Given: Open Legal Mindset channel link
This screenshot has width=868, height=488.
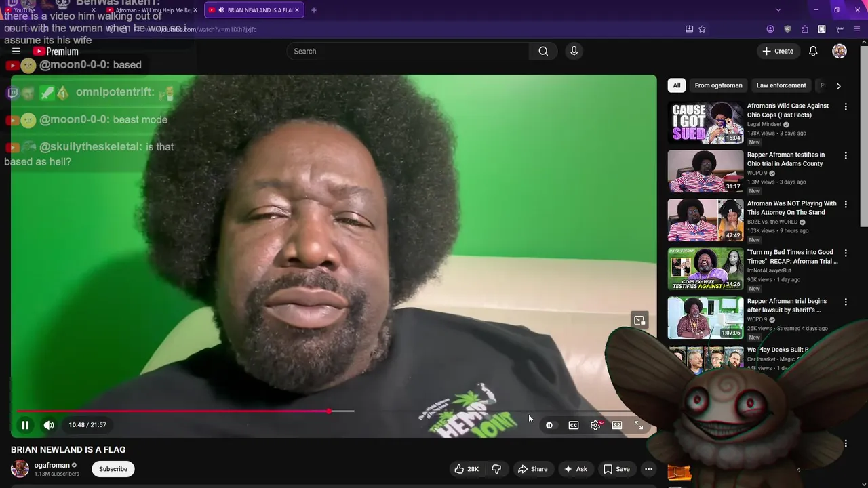Looking at the screenshot, I should point(764,125).
